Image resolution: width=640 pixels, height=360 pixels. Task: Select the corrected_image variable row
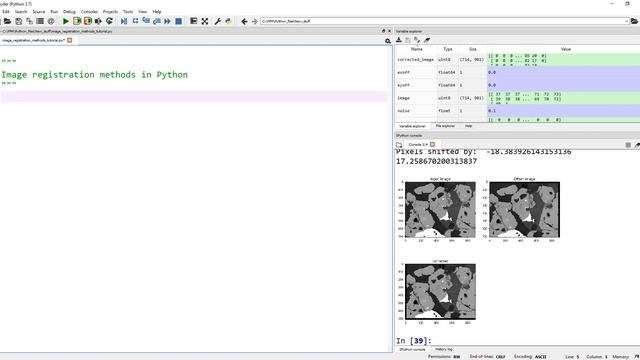tap(518, 60)
